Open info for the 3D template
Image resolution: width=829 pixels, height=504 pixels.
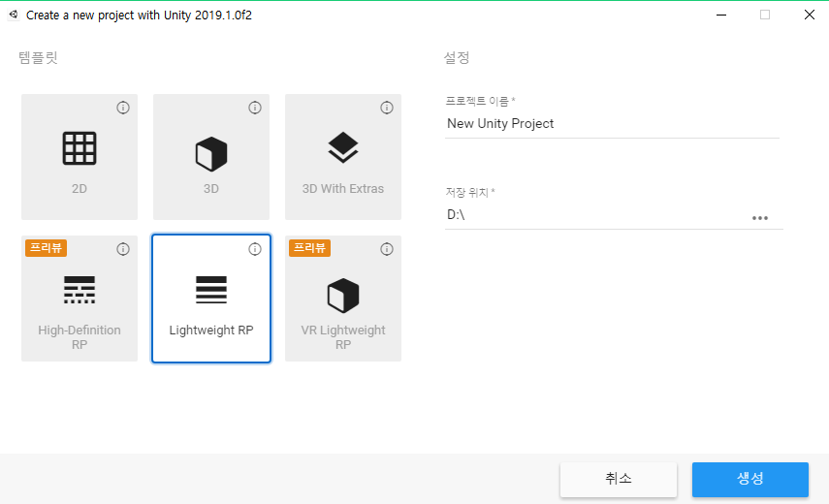coord(255,108)
